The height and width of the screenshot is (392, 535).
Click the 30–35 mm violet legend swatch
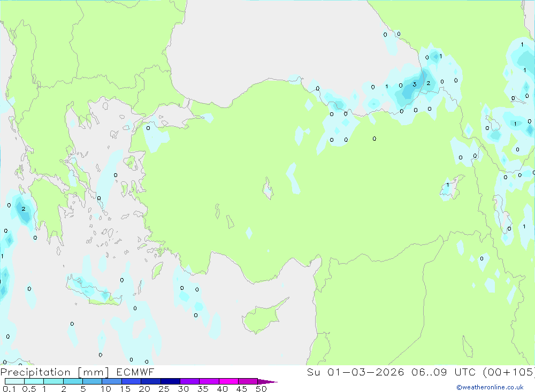click(x=190, y=381)
